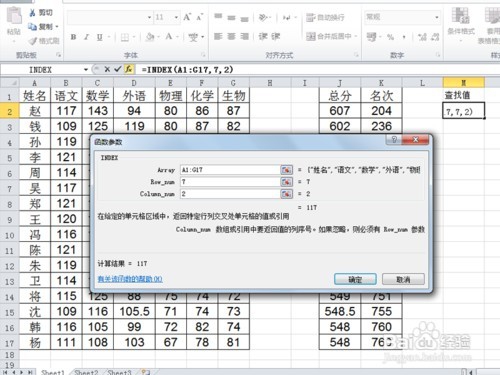Click Increase Indent icon
Image resolution: width=500 pixels, height=375 pixels.
(x=276, y=36)
